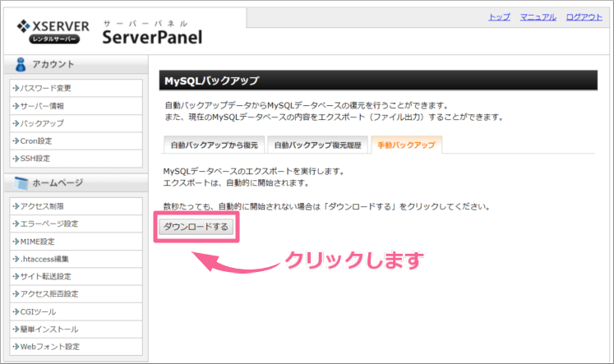Switch to 自動バックアップから復元 tab
The height and width of the screenshot is (364, 614).
214,145
